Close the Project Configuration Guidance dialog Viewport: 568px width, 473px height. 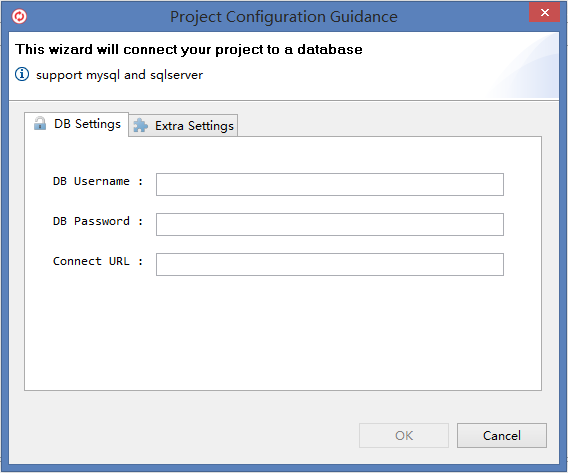click(544, 13)
